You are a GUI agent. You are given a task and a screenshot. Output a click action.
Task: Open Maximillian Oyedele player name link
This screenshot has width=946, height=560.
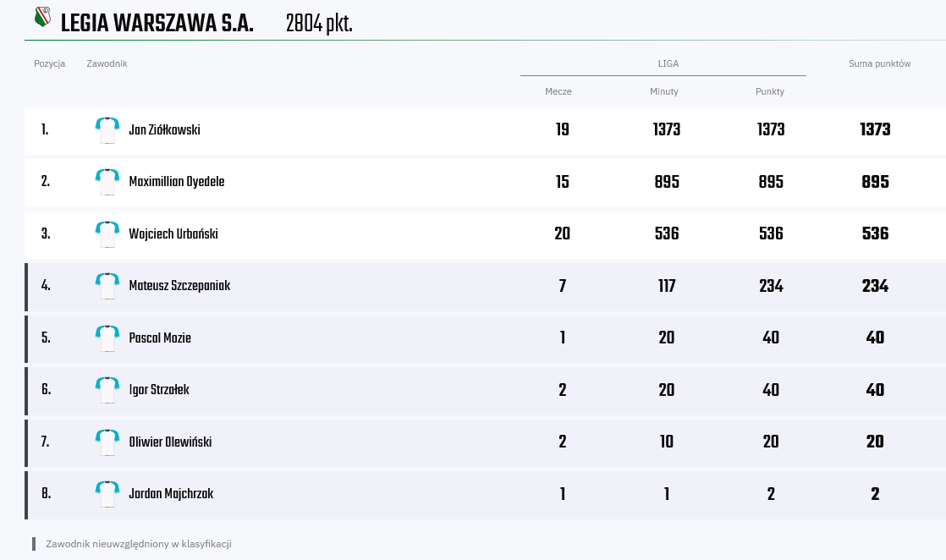177,182
